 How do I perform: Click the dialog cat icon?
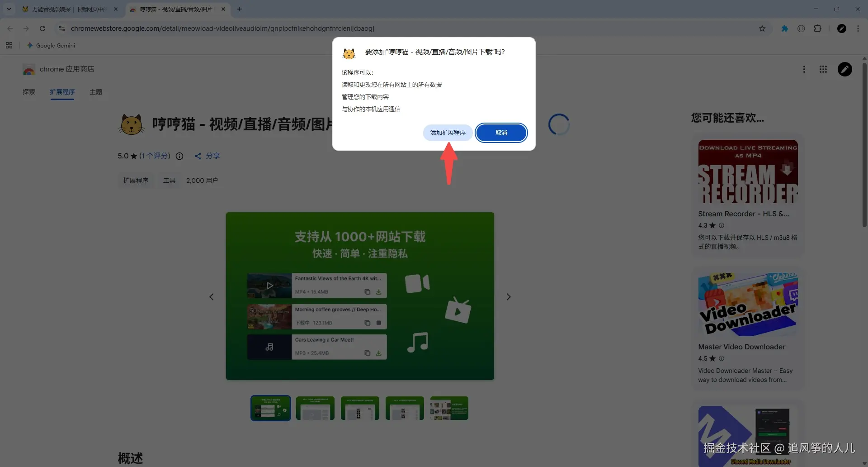349,53
